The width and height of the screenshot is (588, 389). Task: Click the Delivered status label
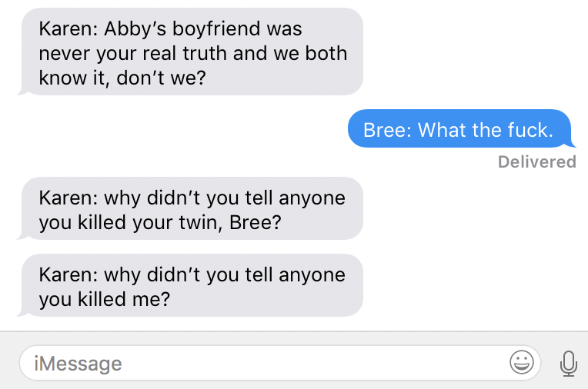tap(536, 162)
